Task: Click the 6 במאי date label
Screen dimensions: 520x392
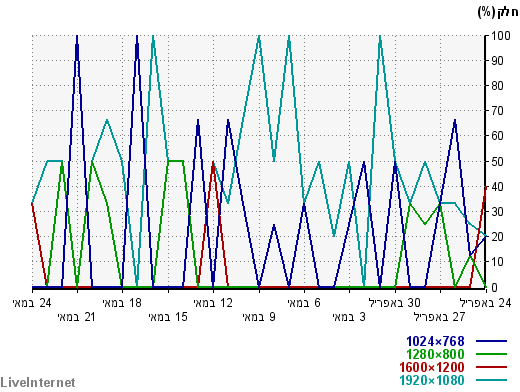Action: (304, 303)
